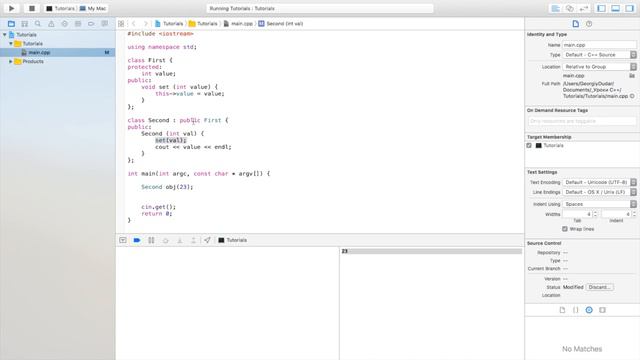Open the Indent Using dropdown

[599, 204]
